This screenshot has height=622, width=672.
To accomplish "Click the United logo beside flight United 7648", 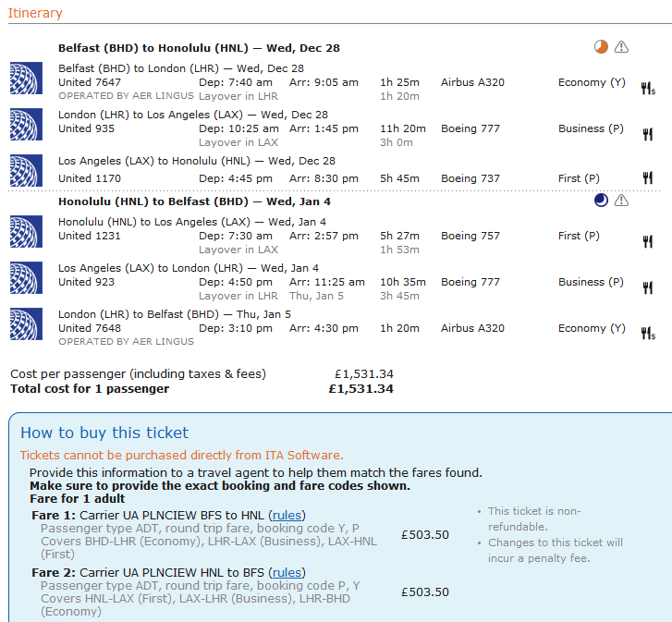I will (x=26, y=323).
